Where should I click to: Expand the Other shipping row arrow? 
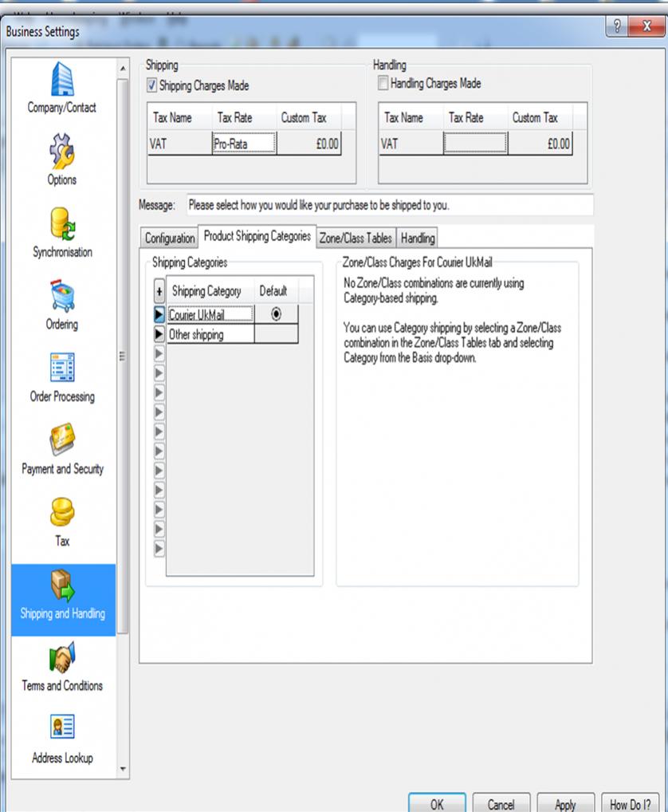[x=159, y=335]
